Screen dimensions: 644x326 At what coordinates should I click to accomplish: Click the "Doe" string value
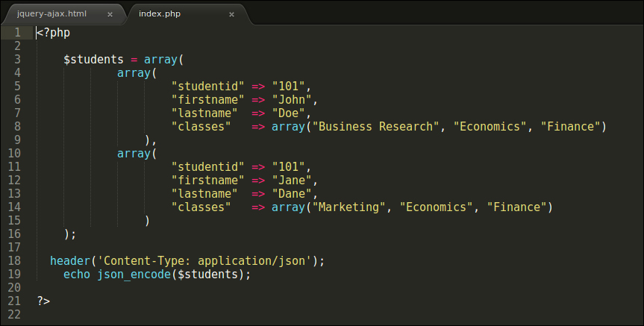(x=288, y=113)
